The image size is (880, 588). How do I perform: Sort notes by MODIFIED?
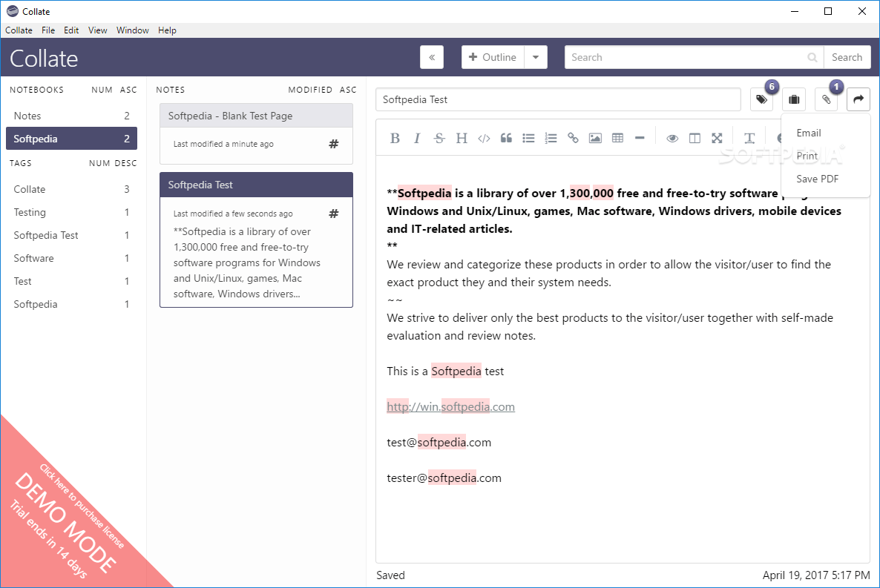tap(310, 90)
